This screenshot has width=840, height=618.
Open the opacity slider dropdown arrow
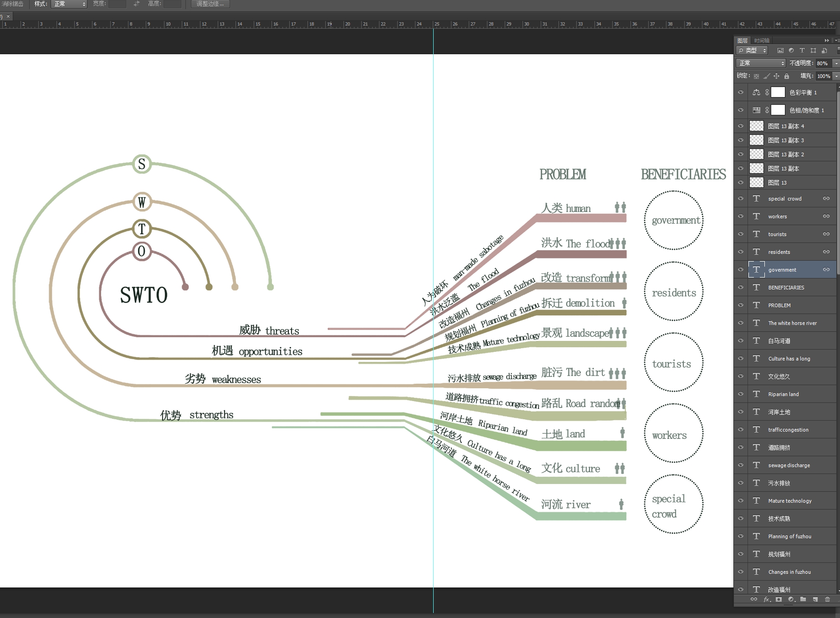click(836, 63)
